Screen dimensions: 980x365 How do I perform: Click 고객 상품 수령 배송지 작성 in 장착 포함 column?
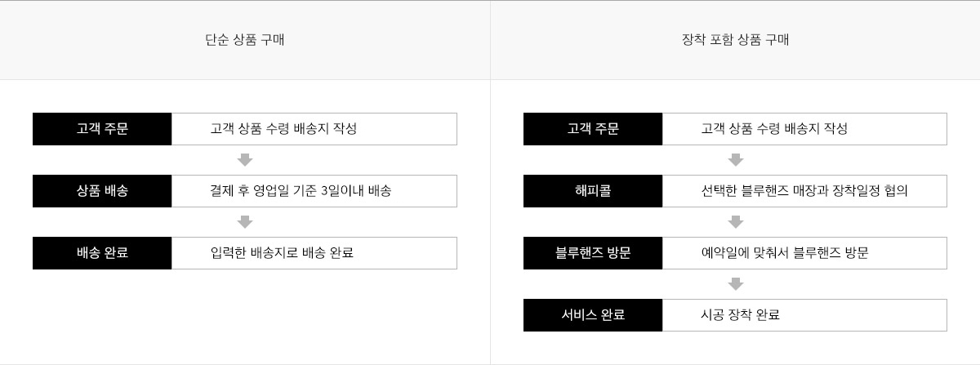pyautogui.click(x=774, y=129)
